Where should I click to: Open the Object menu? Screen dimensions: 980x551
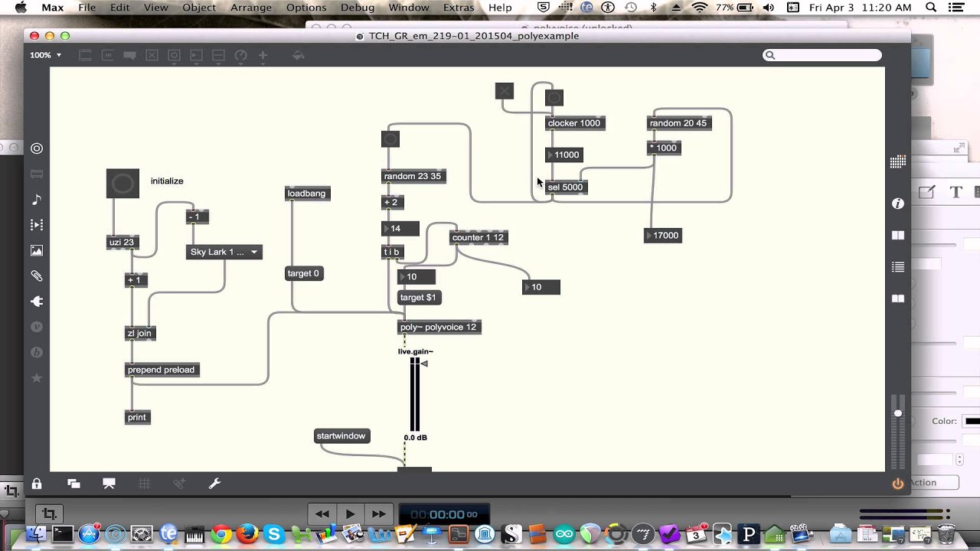tap(199, 8)
